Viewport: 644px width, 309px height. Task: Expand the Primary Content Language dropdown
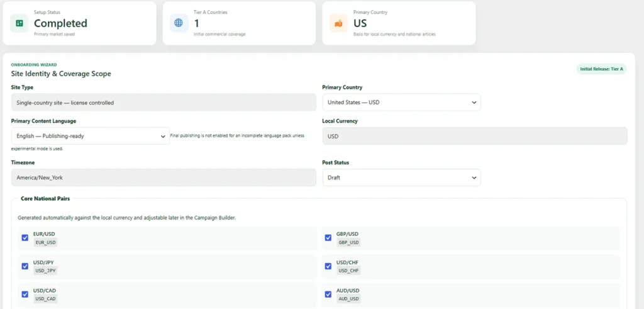[x=91, y=136]
